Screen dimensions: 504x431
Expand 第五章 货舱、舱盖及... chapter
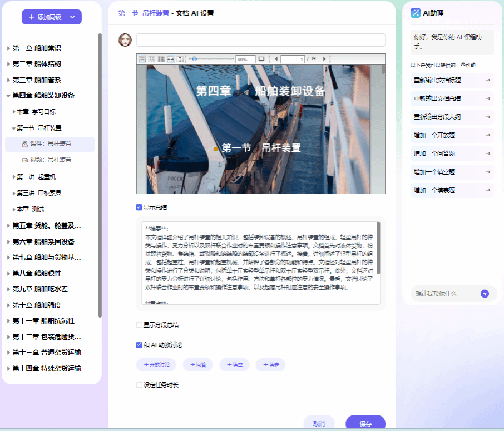[x=8, y=226]
